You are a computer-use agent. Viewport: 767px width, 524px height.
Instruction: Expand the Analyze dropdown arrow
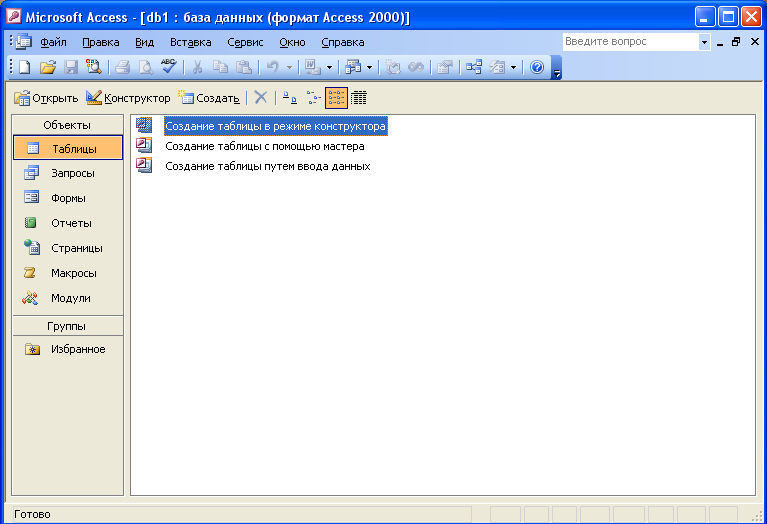369,67
